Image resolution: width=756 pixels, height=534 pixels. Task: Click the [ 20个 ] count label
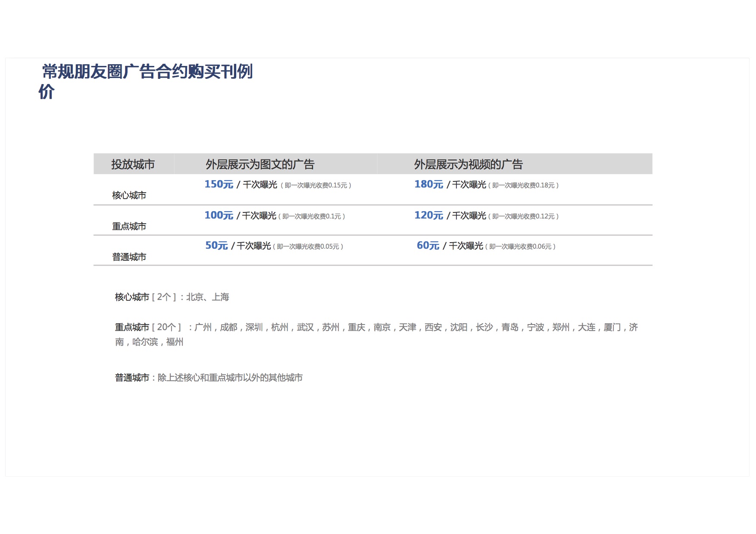point(166,327)
